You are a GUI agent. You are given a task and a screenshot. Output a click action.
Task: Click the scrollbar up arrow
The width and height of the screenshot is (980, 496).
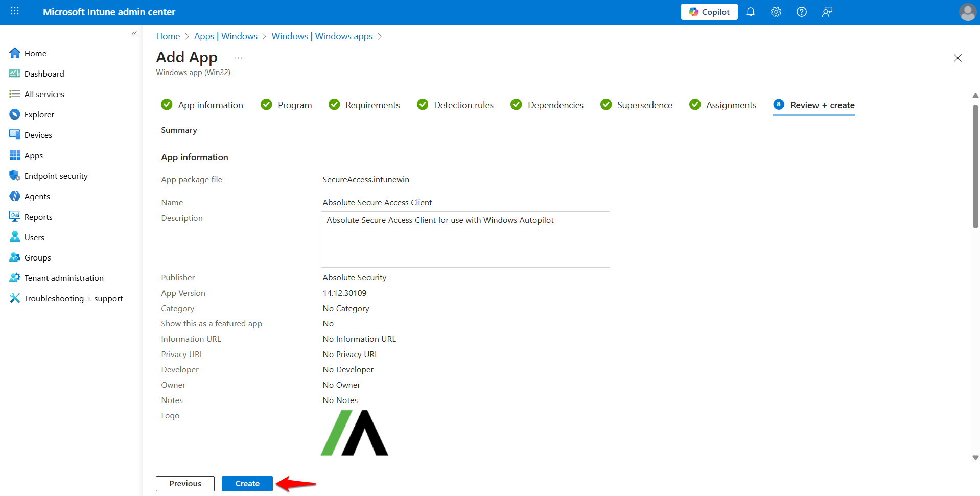coord(975,96)
